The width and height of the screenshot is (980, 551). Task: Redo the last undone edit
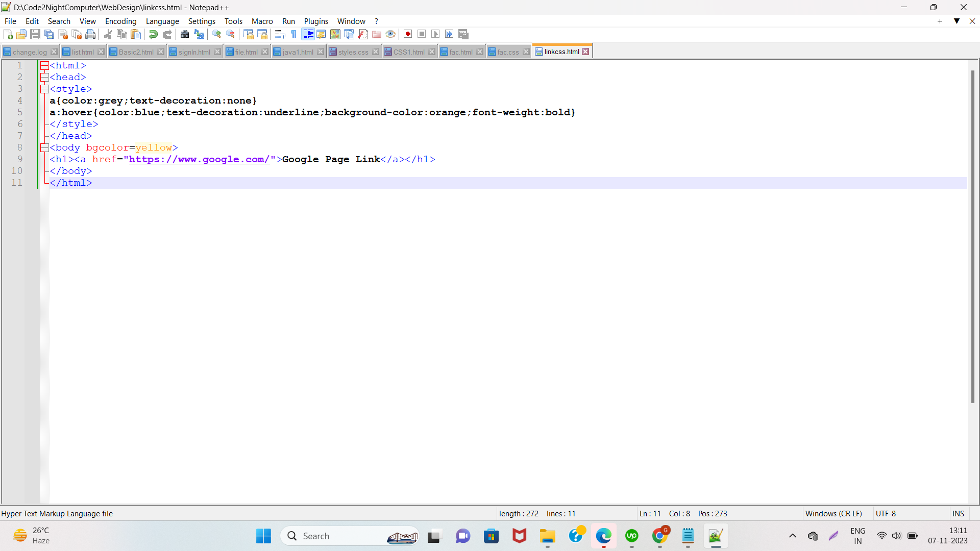(167, 34)
